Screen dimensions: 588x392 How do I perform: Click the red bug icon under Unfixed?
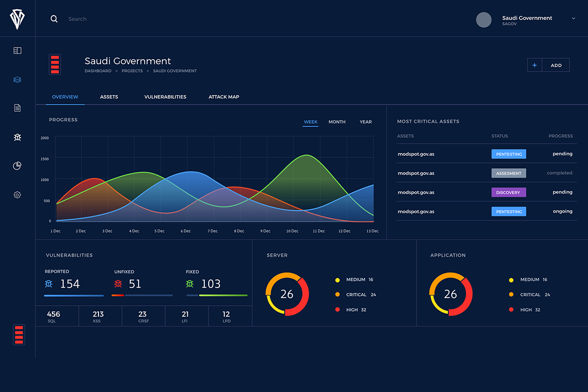point(118,283)
